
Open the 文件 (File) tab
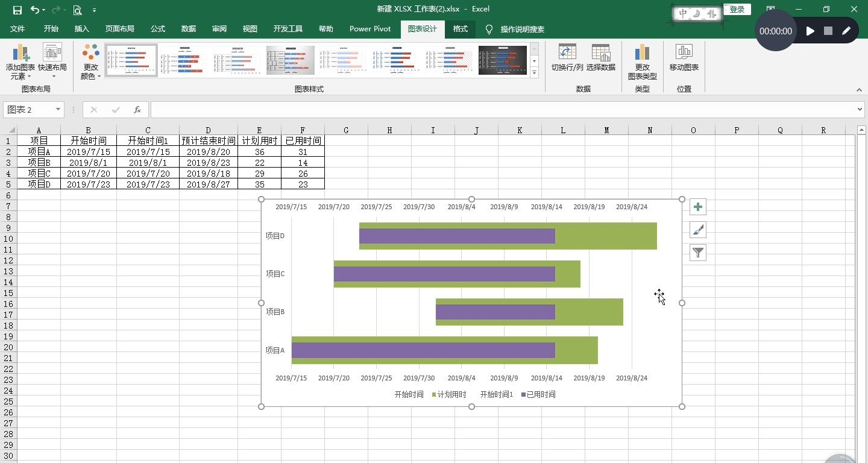(x=17, y=29)
